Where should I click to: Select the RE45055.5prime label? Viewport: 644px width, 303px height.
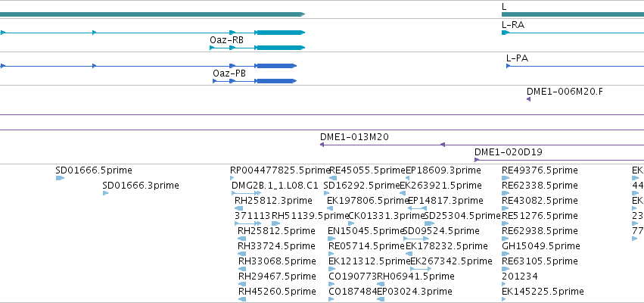(368, 170)
